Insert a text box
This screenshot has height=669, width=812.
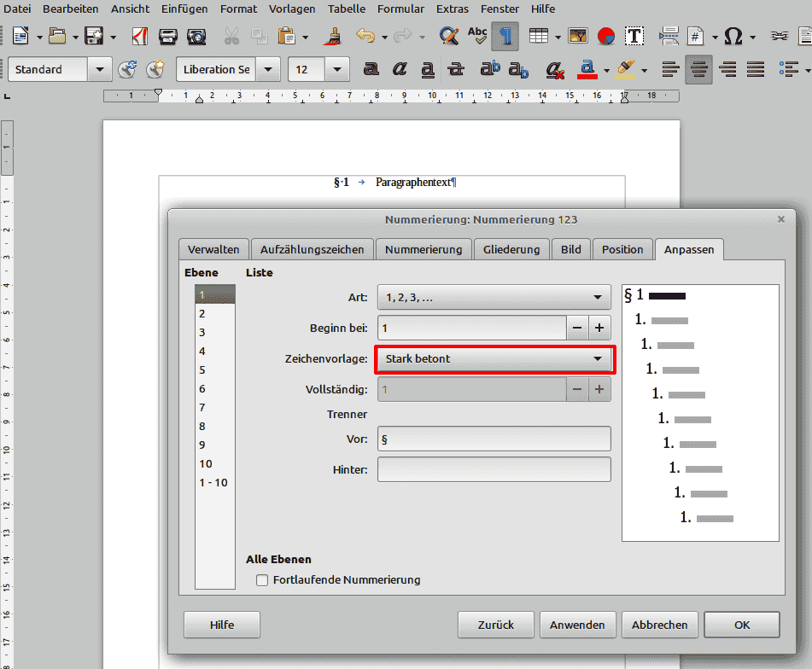click(634, 36)
